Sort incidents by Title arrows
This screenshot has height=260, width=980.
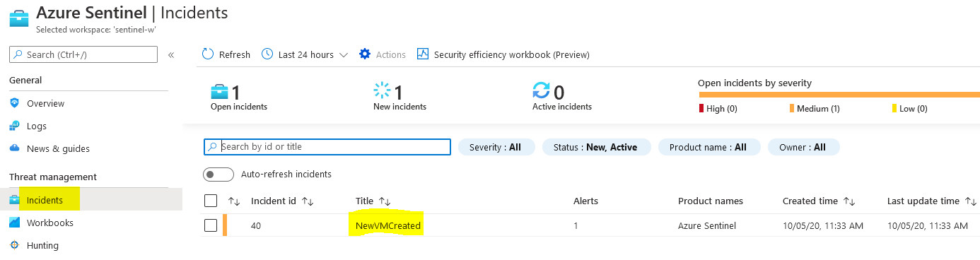pyautogui.click(x=384, y=201)
